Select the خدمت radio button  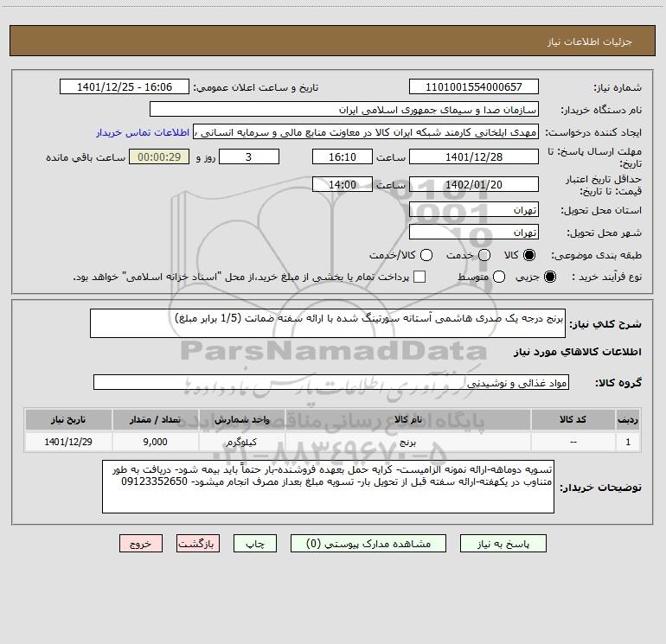(x=484, y=255)
